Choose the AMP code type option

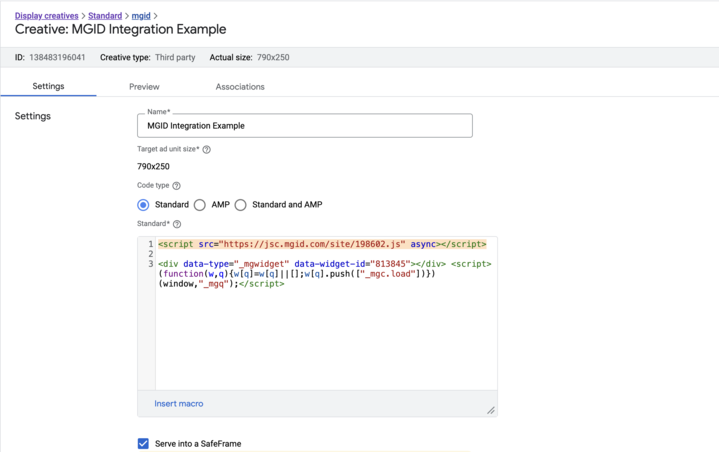200,205
